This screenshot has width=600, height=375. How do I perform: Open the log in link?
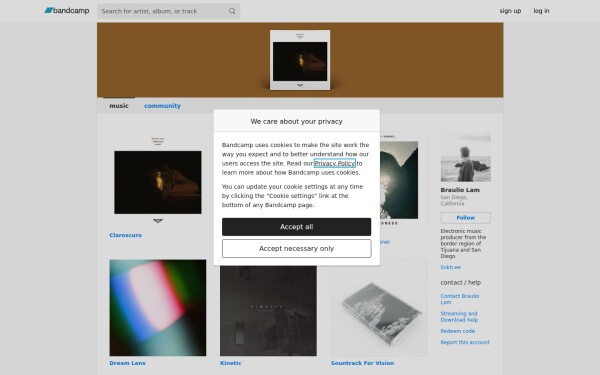(x=541, y=11)
